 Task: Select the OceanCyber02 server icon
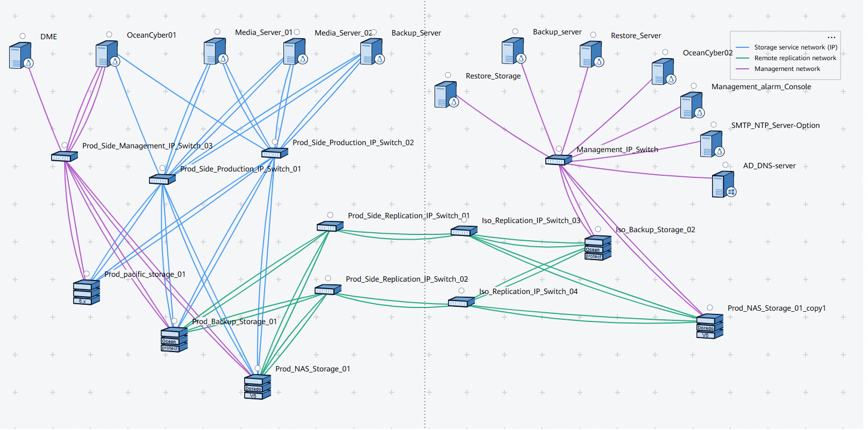[664, 72]
